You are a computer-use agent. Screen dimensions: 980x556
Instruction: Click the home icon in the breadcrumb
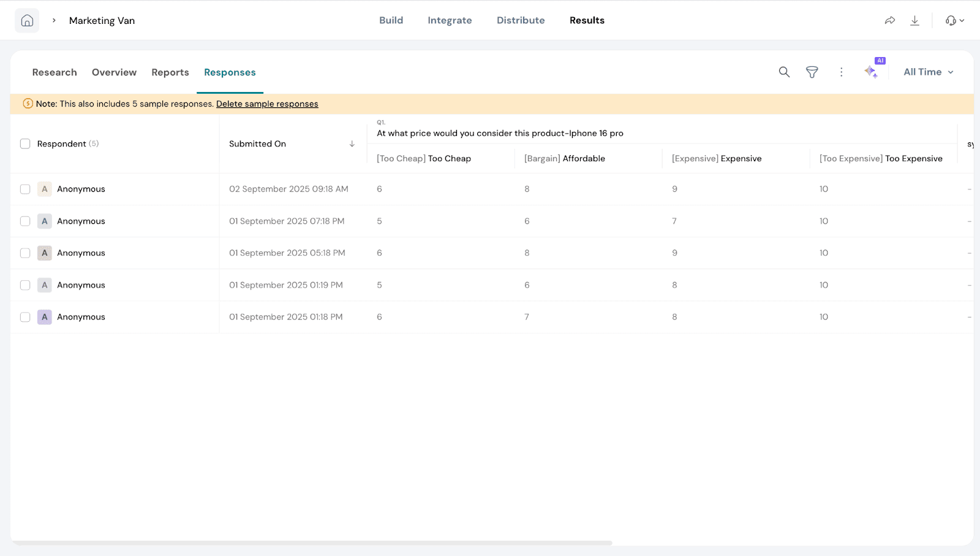point(27,21)
